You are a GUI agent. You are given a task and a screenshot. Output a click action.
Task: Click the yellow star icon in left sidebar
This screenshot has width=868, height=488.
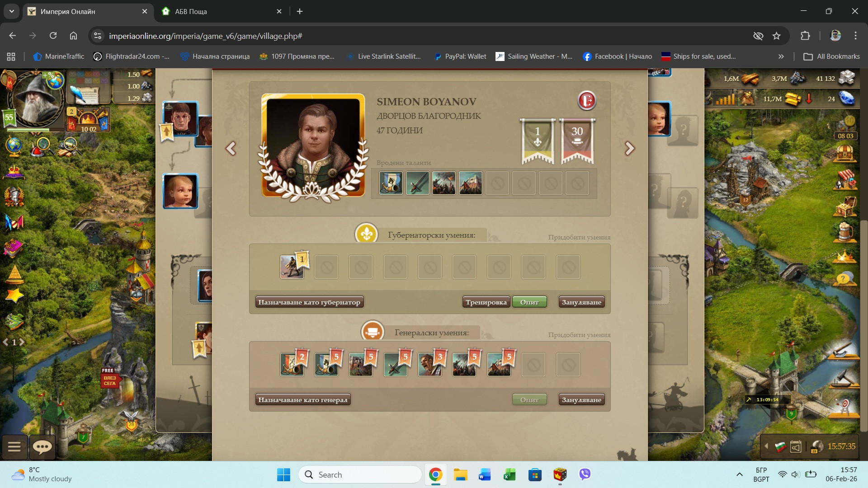(14, 296)
